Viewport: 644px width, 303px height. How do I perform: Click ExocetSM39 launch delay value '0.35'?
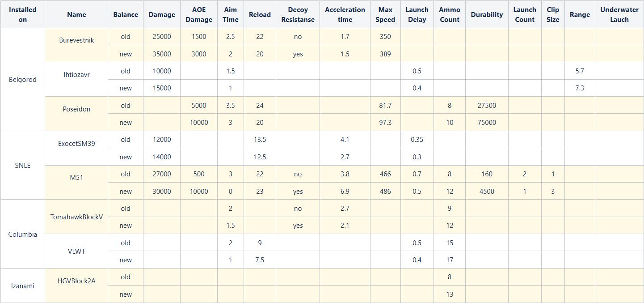coord(417,140)
